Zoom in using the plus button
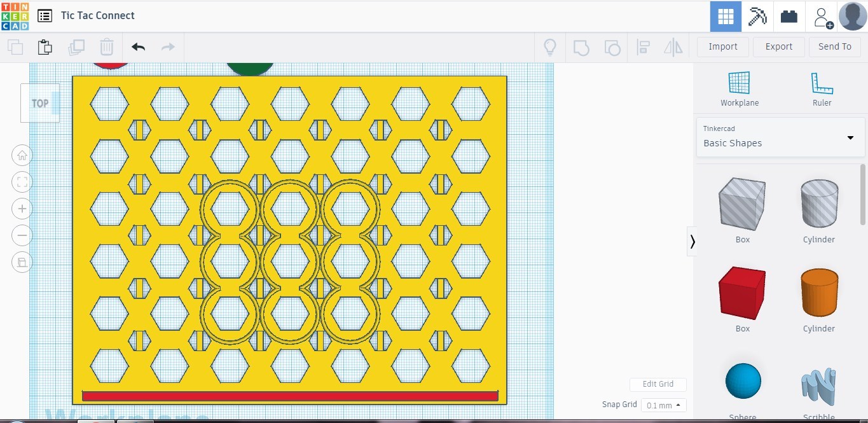The image size is (868, 423). click(22, 208)
